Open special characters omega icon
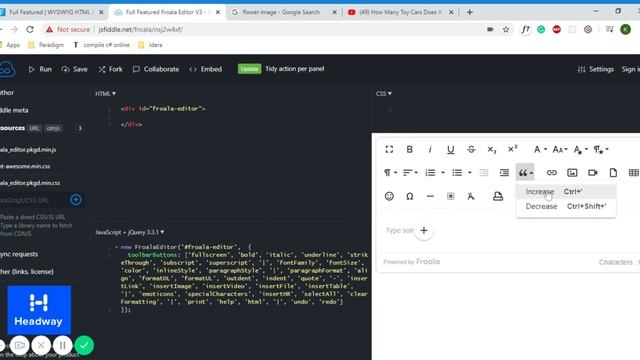The width and height of the screenshot is (640, 360). click(x=409, y=196)
